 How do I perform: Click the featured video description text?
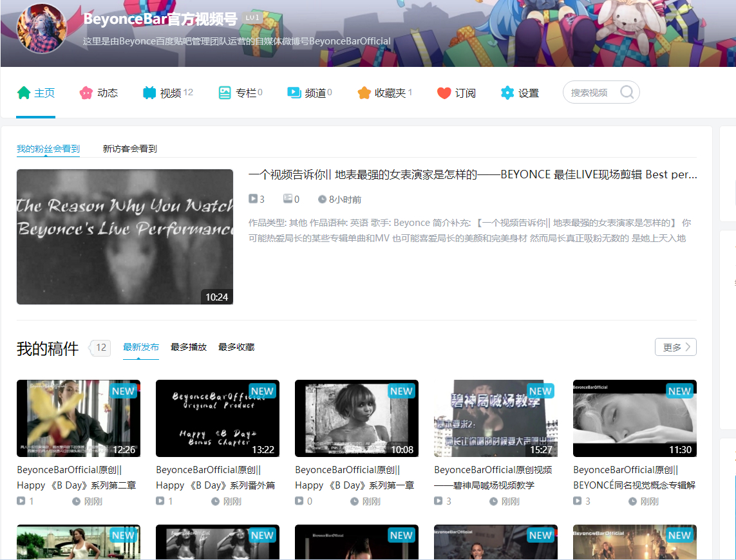470,230
